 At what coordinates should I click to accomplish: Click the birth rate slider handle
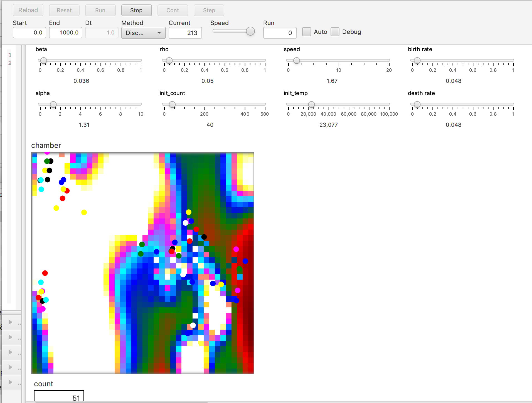point(417,60)
